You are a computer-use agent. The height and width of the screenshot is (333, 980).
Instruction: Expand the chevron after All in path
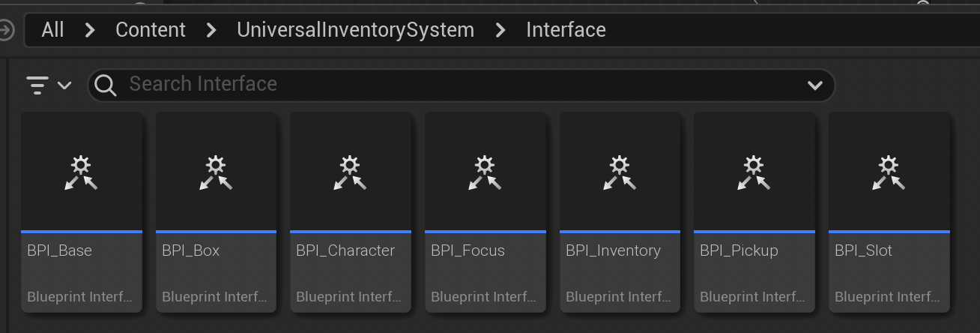[x=90, y=30]
